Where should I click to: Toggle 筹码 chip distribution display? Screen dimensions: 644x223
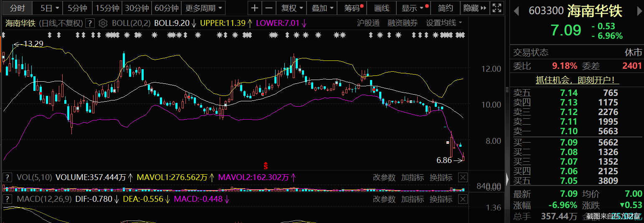point(353,8)
